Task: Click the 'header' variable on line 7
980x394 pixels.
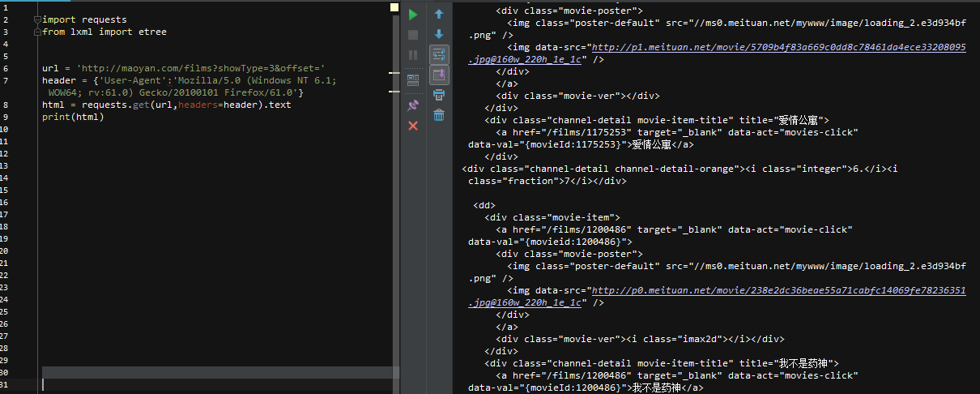Action: click(59, 80)
